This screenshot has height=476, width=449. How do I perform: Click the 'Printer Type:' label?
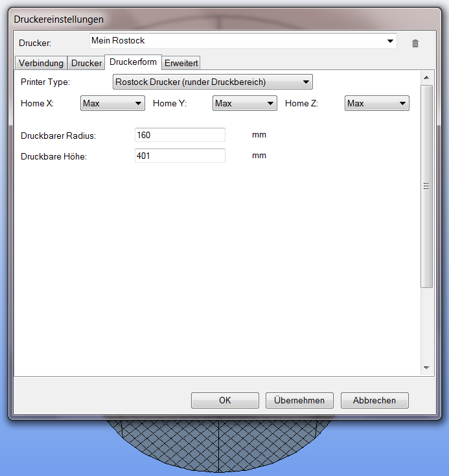(45, 82)
